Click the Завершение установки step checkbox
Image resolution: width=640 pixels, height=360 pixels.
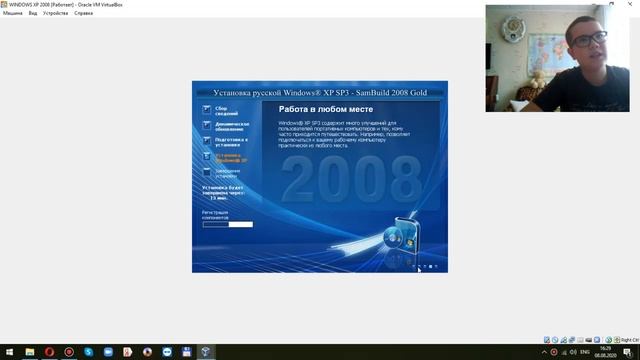pos(207,172)
